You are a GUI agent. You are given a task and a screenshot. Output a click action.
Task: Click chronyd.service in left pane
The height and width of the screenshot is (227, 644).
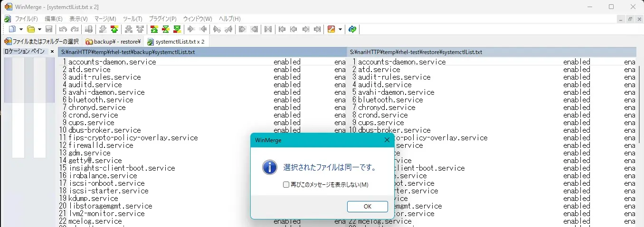pos(97,107)
